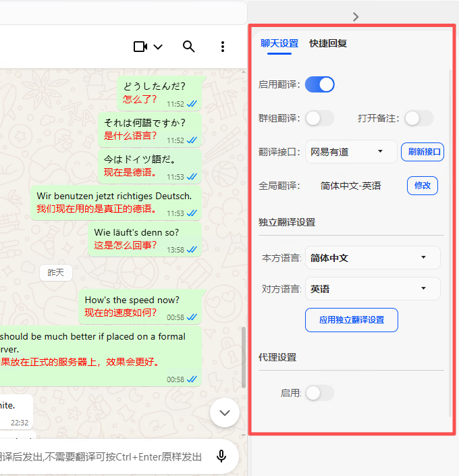Click the message input text field
The height and width of the screenshot is (476, 459).
pyautogui.click(x=101, y=456)
